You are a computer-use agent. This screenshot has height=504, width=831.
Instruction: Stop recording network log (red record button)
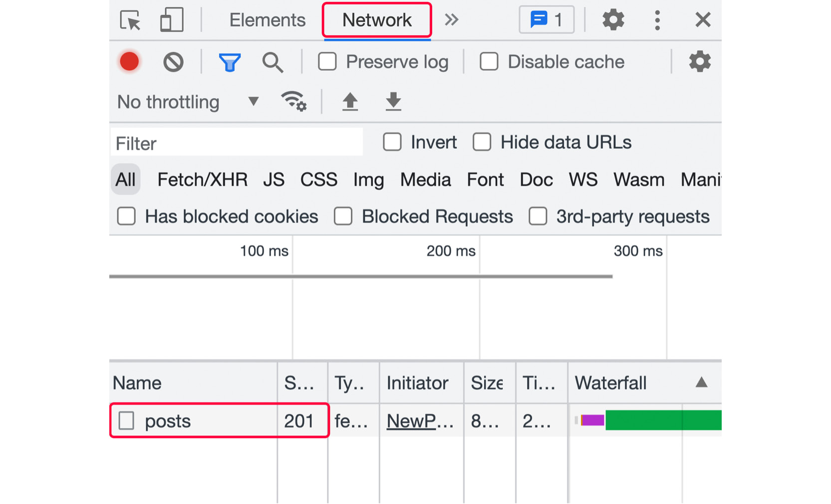(129, 61)
